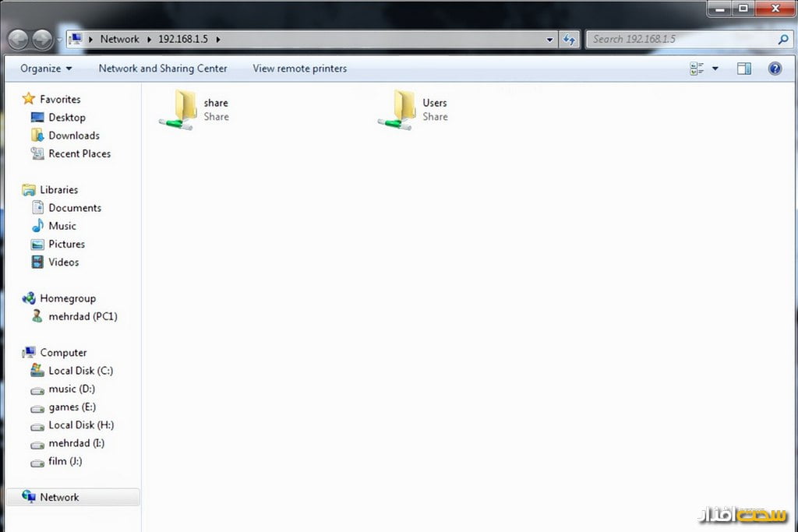Open the view options dropdown arrow
The height and width of the screenshot is (532, 798).
715,69
